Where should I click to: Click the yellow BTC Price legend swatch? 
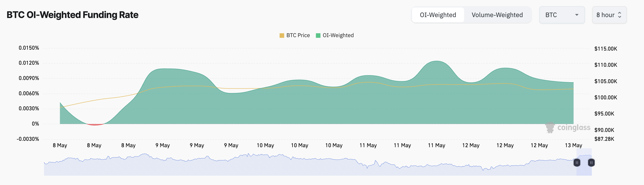pyautogui.click(x=282, y=36)
